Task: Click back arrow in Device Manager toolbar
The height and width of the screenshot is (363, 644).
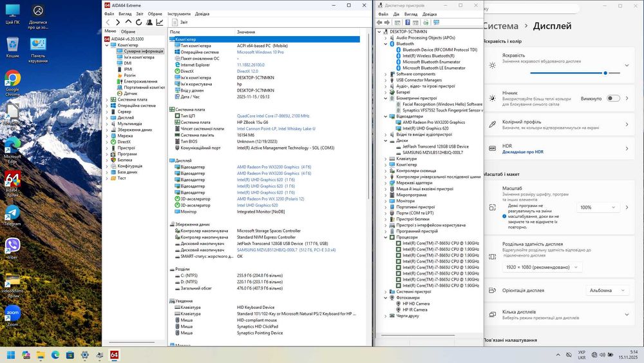Action: click(379, 22)
